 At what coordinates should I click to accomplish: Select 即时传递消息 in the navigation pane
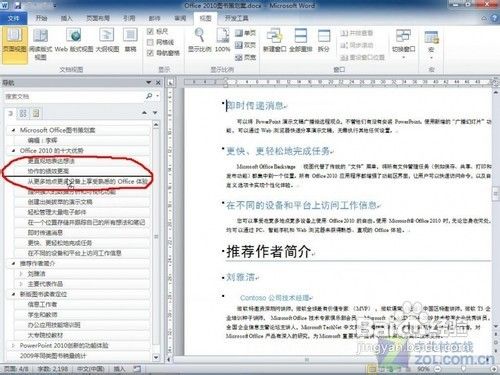[x=45, y=233]
